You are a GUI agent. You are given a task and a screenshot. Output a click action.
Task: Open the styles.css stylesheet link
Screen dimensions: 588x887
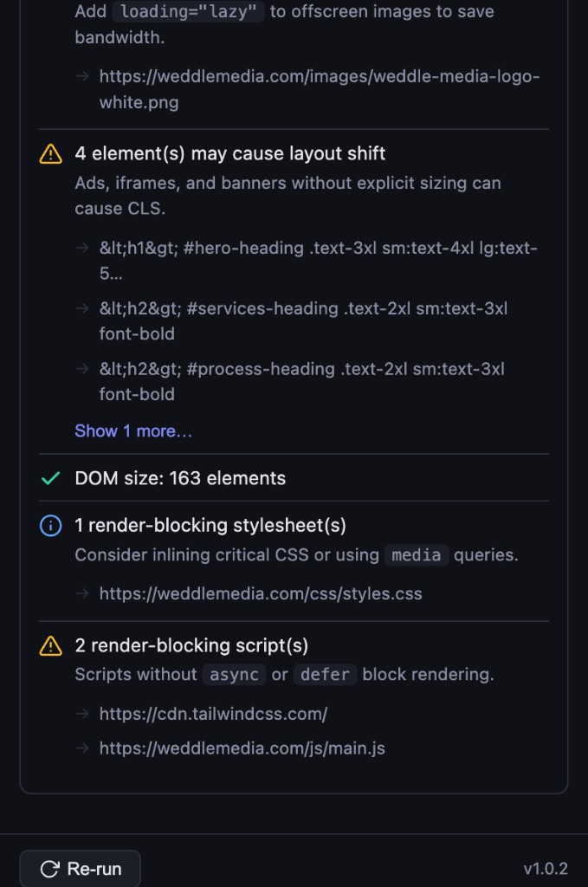point(261,594)
